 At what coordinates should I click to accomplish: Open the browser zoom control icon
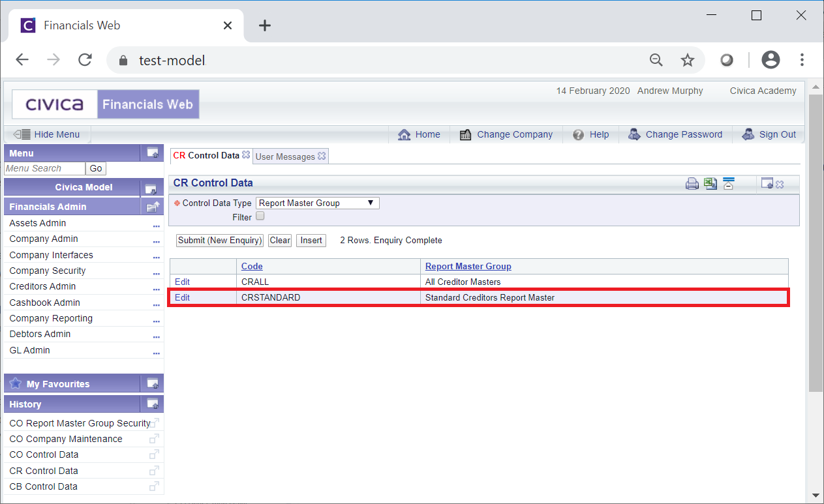(656, 61)
